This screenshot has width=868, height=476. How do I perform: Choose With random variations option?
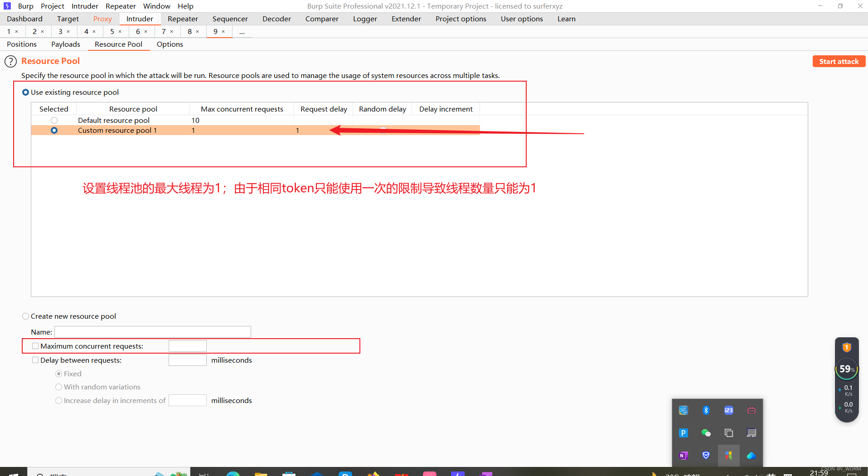point(58,387)
